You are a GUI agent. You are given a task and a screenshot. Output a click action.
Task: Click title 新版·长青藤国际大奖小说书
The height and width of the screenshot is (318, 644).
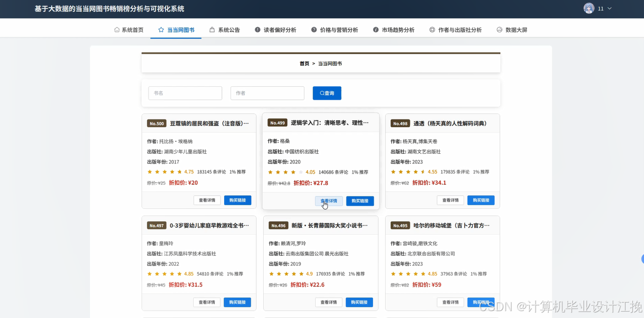(x=330, y=226)
